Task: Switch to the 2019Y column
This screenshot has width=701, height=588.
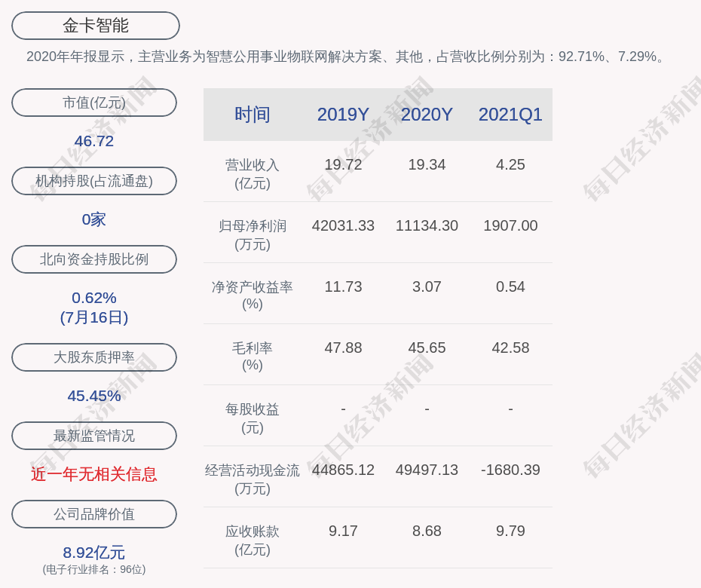Action: coord(343,114)
